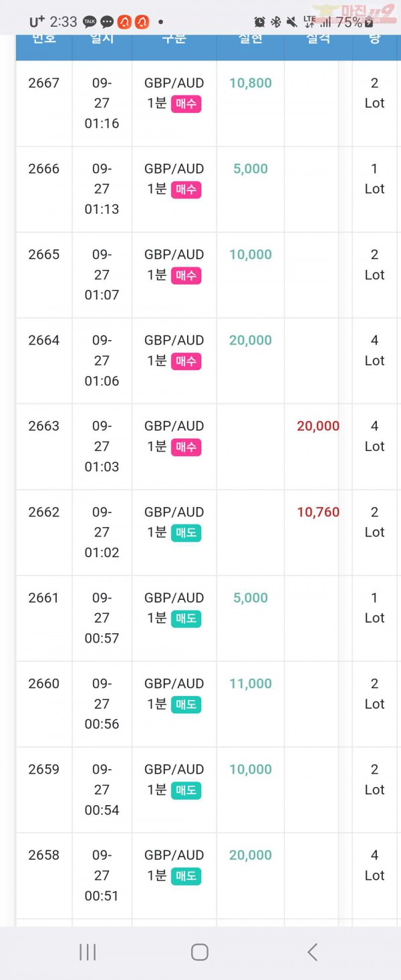Tap the Bluetooth status icon
Viewport: 401px width, 980px height.
click(x=275, y=22)
